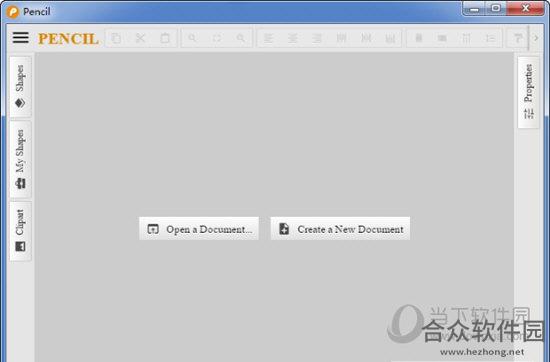Maximize the Pencil window
The height and width of the screenshot is (362, 550).
click(496, 8)
